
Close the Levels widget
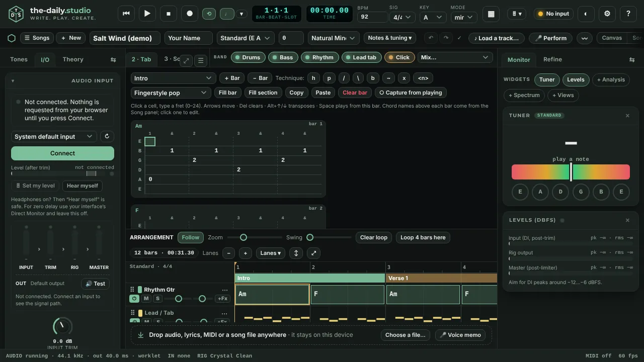pos(627,220)
